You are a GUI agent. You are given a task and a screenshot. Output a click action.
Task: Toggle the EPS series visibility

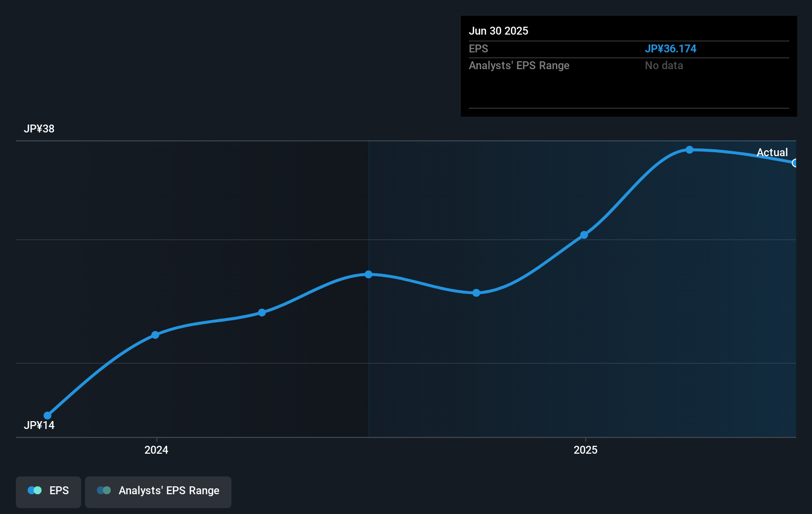(x=48, y=491)
